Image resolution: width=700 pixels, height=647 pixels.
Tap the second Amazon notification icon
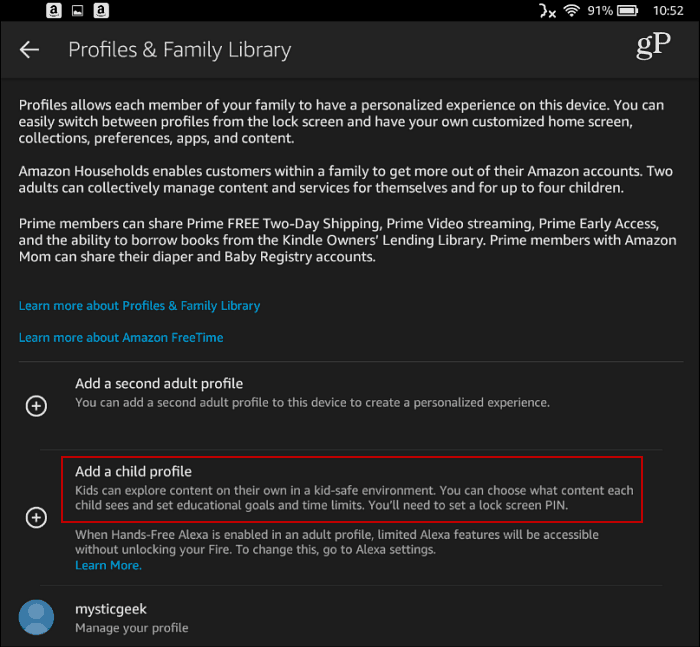coord(101,10)
